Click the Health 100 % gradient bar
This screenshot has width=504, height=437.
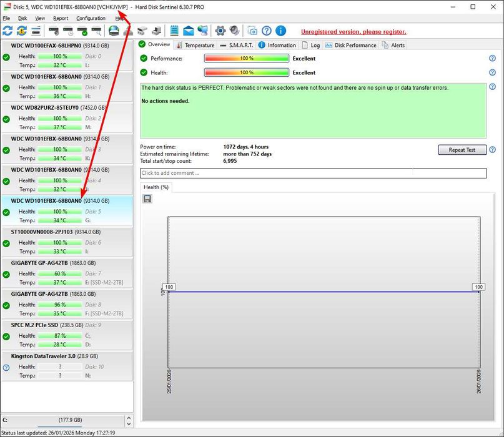tap(247, 72)
